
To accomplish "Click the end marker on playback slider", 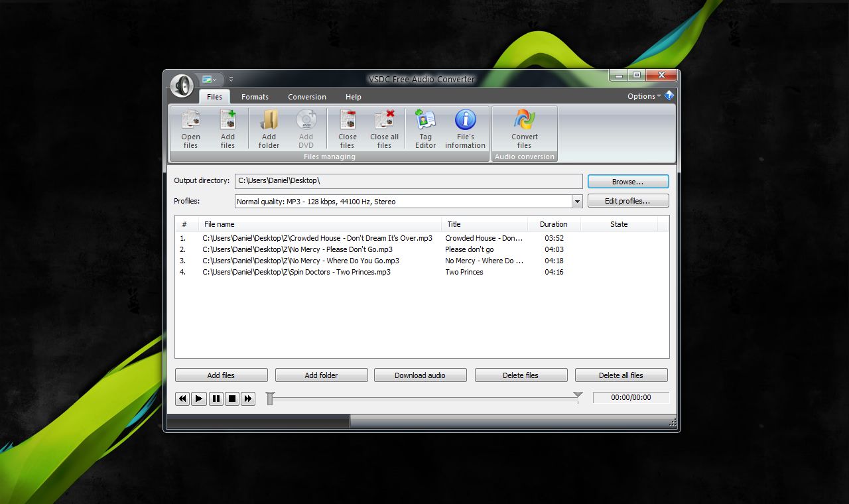I will click(x=578, y=397).
